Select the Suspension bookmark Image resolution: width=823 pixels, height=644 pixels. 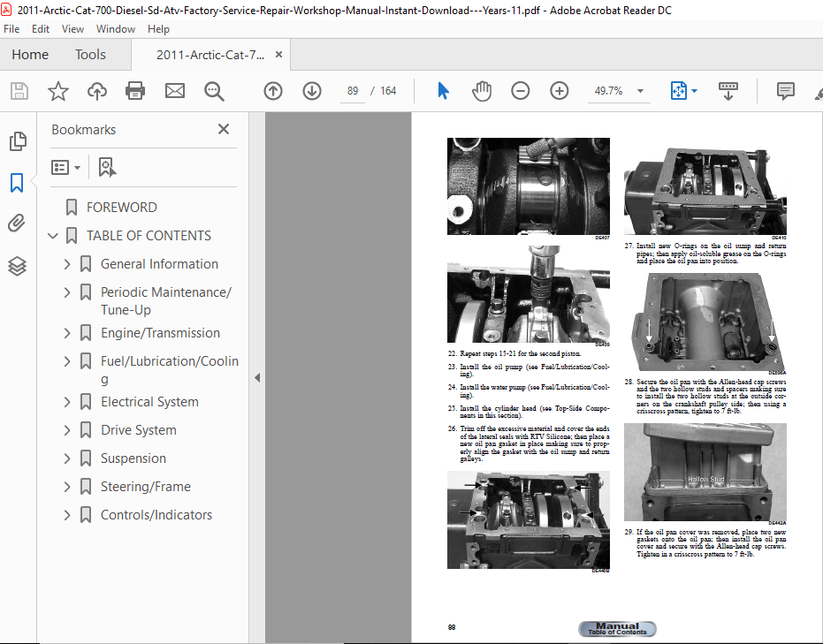(133, 458)
